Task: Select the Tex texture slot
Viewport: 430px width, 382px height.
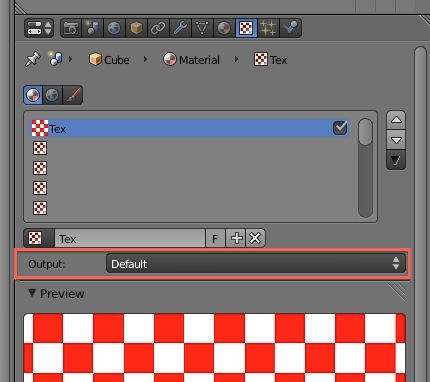Action: tap(189, 128)
